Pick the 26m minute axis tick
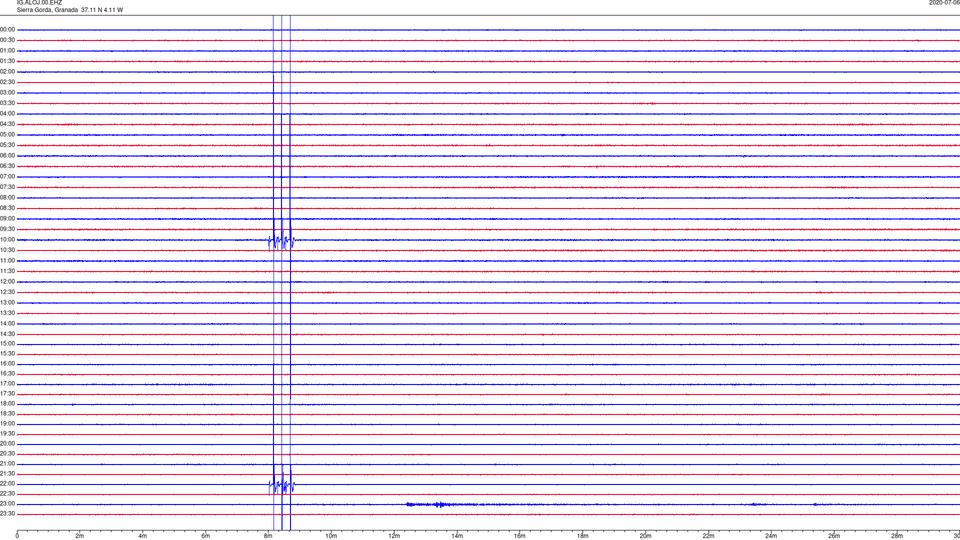Image resolution: width=960 pixels, height=540 pixels. (x=834, y=536)
